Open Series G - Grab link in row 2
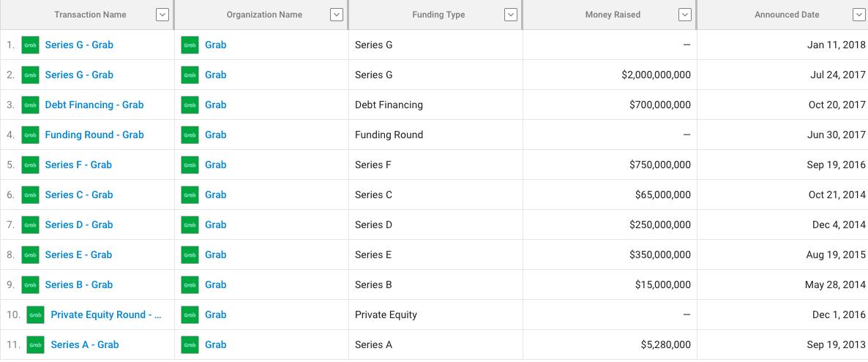868x362 pixels. [x=79, y=75]
